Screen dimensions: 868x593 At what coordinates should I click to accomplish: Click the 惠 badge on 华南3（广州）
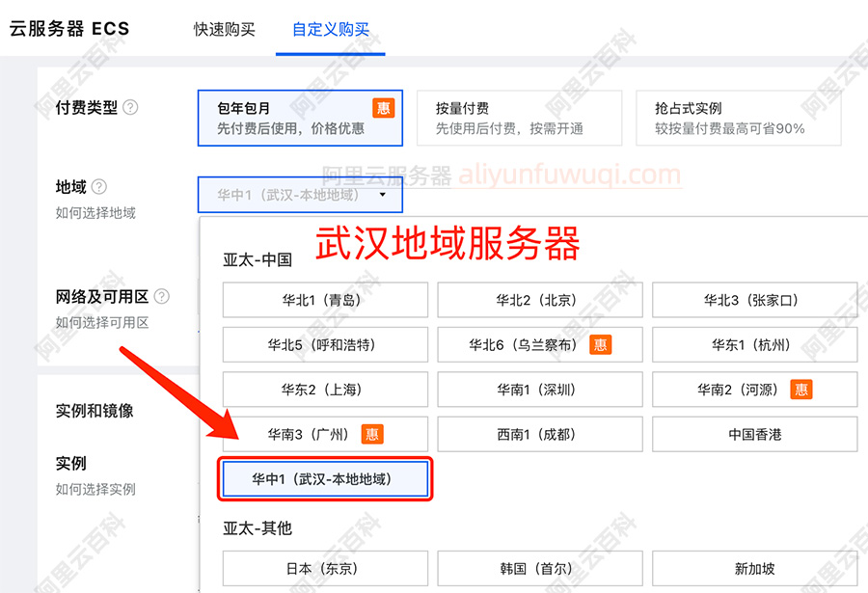tap(372, 434)
